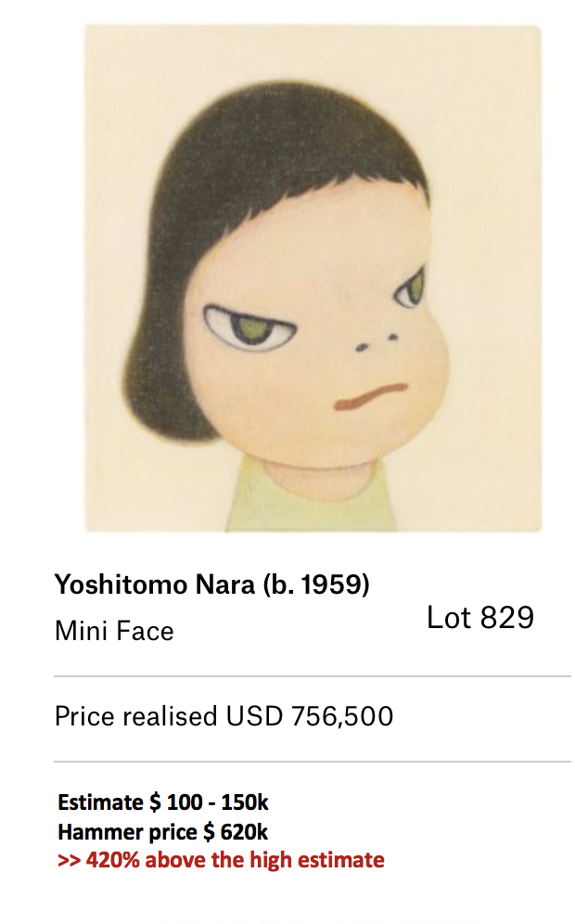575x924 pixels.
Task: Click the two nostril dots on the face
Action: [x=376, y=343]
